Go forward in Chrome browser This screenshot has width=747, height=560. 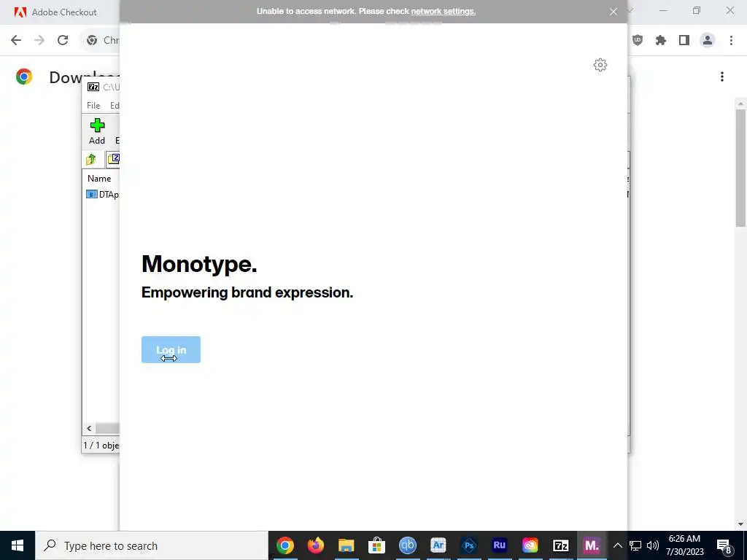(39, 40)
